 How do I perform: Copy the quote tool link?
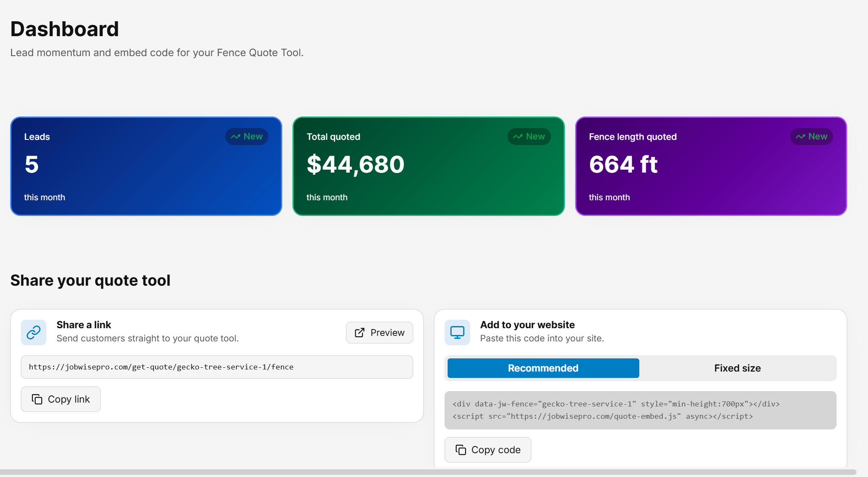click(61, 399)
